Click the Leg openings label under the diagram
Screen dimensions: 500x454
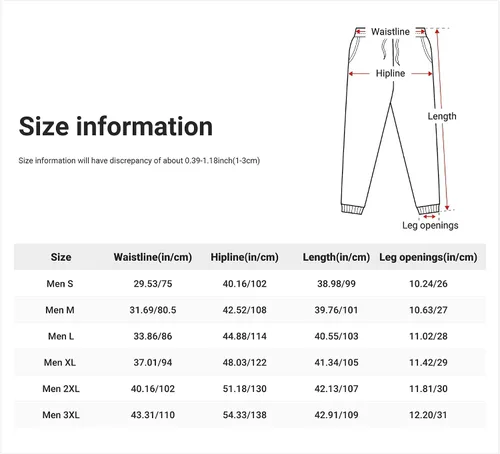click(430, 225)
